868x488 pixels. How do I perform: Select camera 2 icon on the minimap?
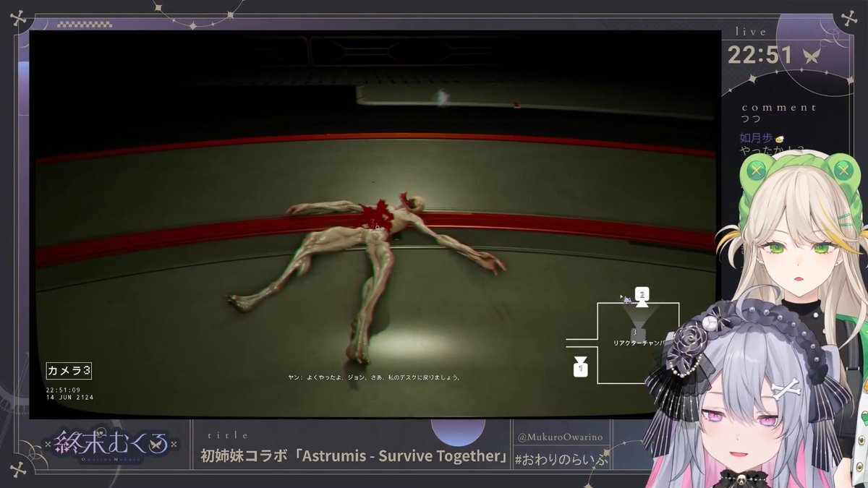642,296
